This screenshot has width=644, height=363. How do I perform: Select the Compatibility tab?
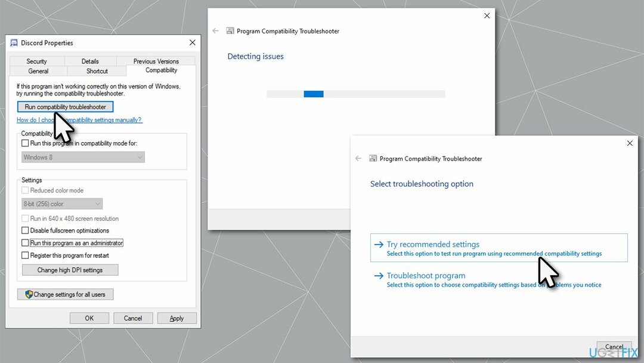pos(161,70)
